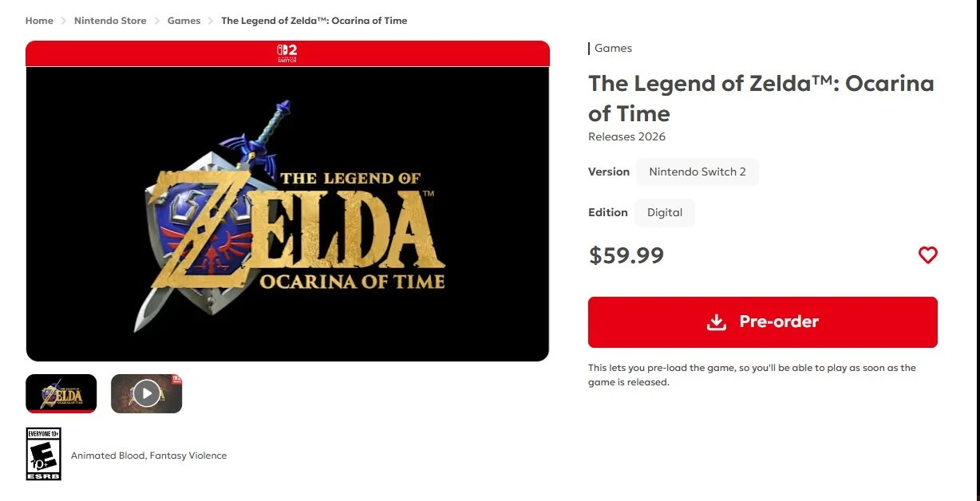980x501 pixels.
Task: Click the Legend of Zelda product title heading
Action: pyautogui.click(x=761, y=98)
